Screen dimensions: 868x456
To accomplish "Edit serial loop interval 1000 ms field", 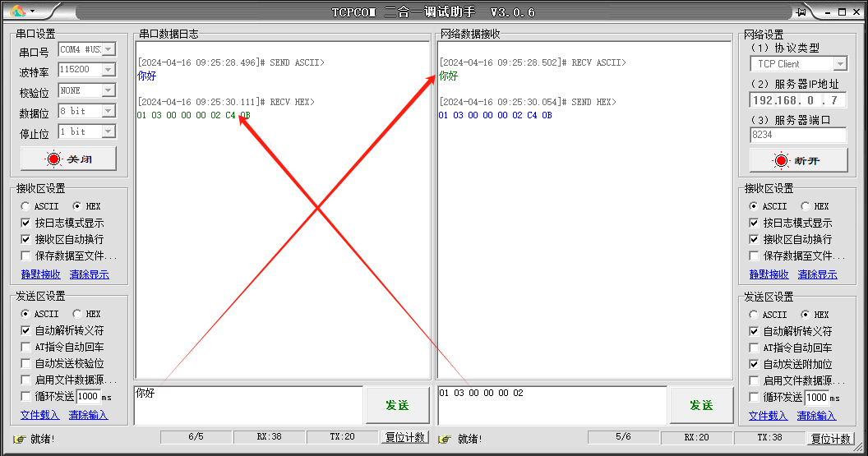I will (x=88, y=396).
